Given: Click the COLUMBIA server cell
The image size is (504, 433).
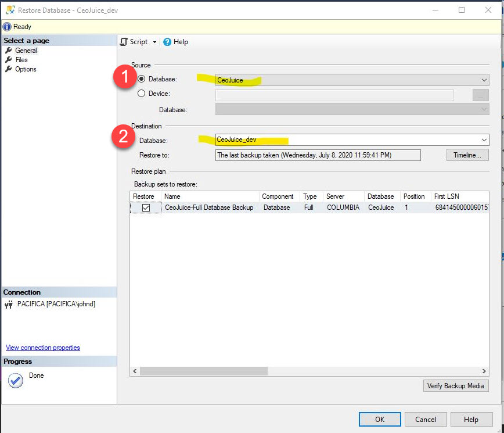Looking at the screenshot, I should [343, 207].
